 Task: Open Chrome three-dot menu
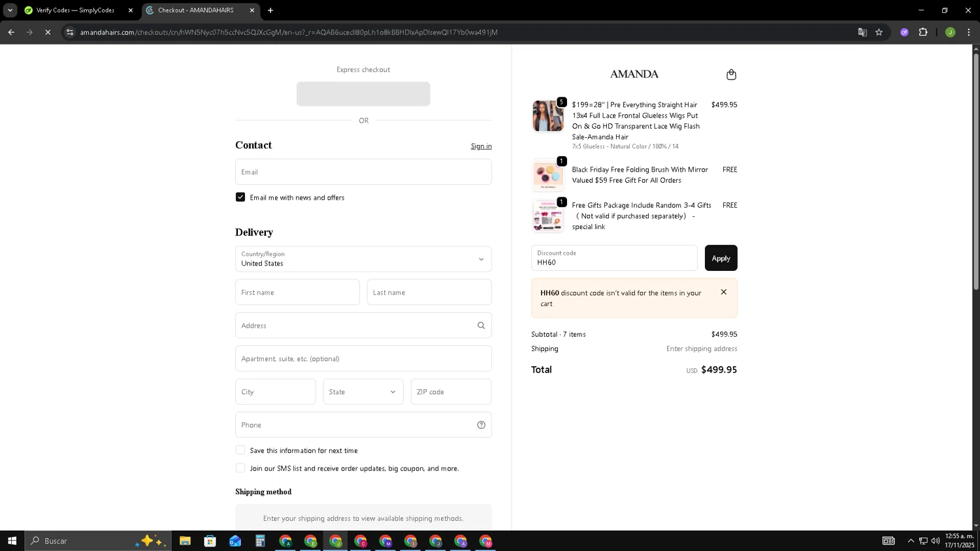[969, 32]
